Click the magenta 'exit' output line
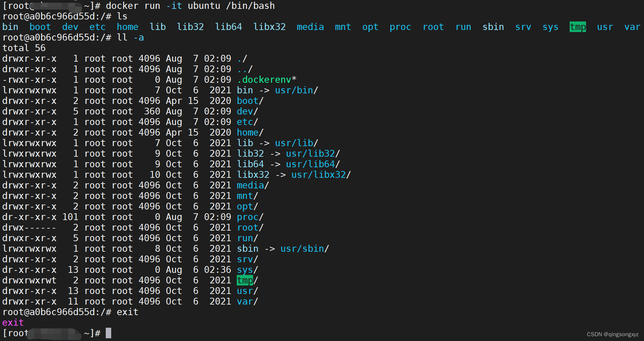This screenshot has width=644, height=341. point(13,323)
